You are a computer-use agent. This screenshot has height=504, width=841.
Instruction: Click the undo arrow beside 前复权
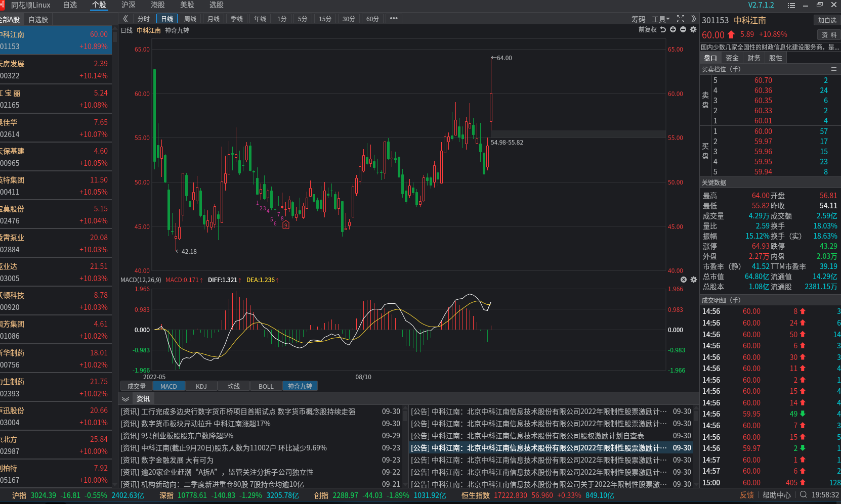[663, 29]
